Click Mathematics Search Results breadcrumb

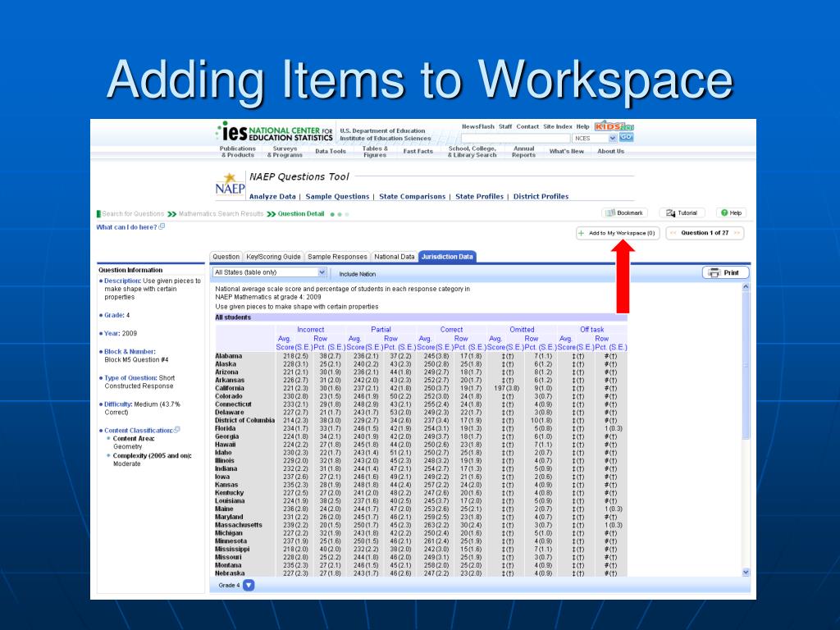pos(221,214)
